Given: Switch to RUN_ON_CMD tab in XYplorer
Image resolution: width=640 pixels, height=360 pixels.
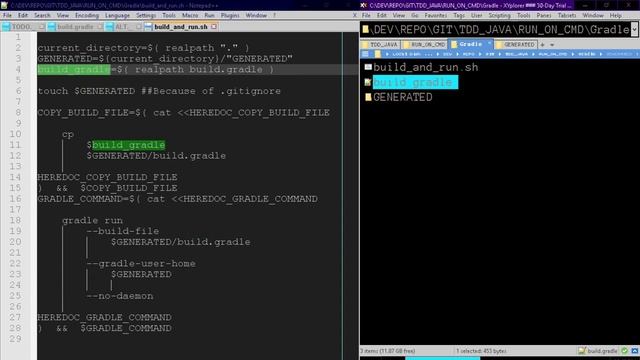Looking at the screenshot, I should [424, 44].
